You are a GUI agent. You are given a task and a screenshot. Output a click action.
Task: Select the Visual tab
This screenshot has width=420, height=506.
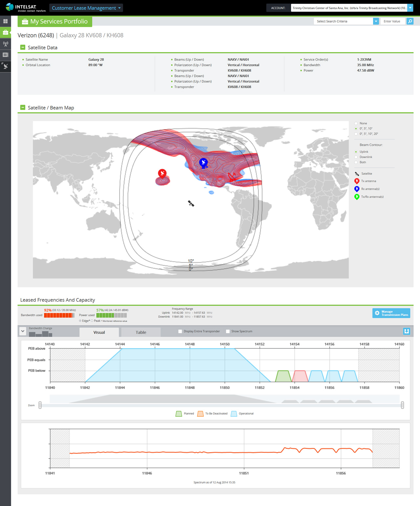point(99,332)
